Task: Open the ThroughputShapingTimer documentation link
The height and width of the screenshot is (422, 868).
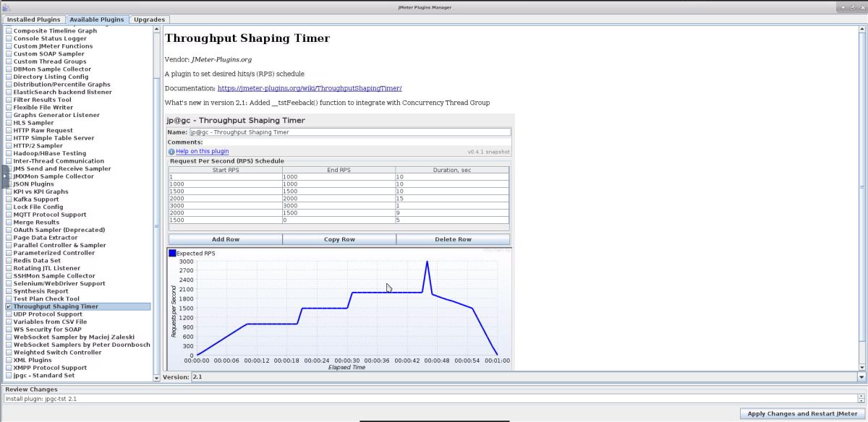Action: 310,88
